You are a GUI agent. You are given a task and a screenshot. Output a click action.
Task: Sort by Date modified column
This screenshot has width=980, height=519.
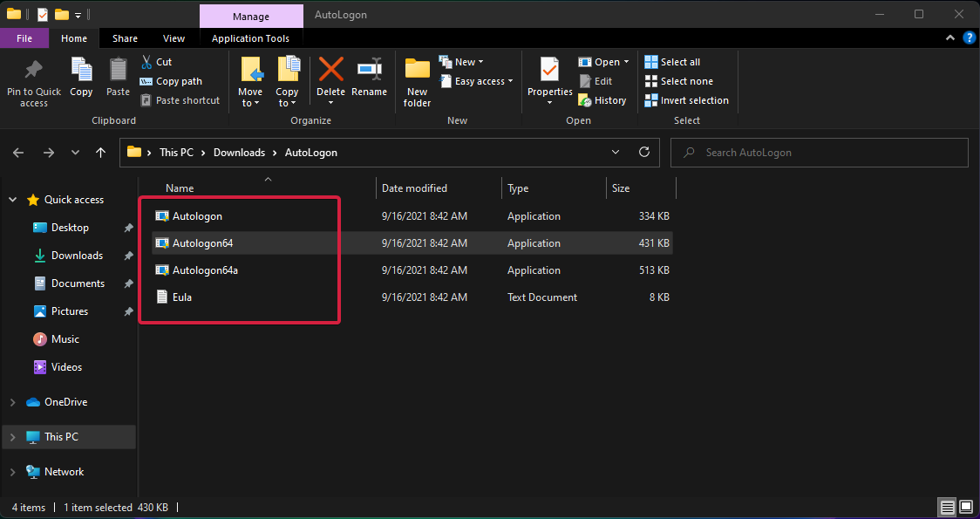[414, 188]
